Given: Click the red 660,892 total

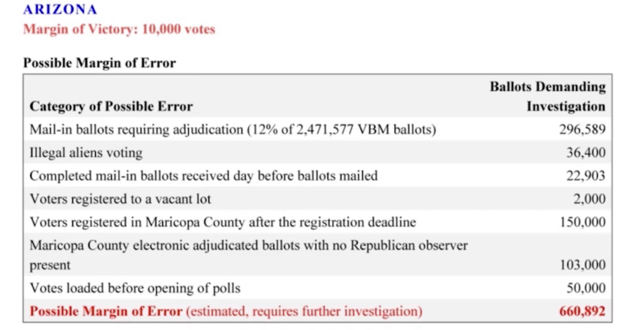Looking at the screenshot, I should tap(582, 311).
